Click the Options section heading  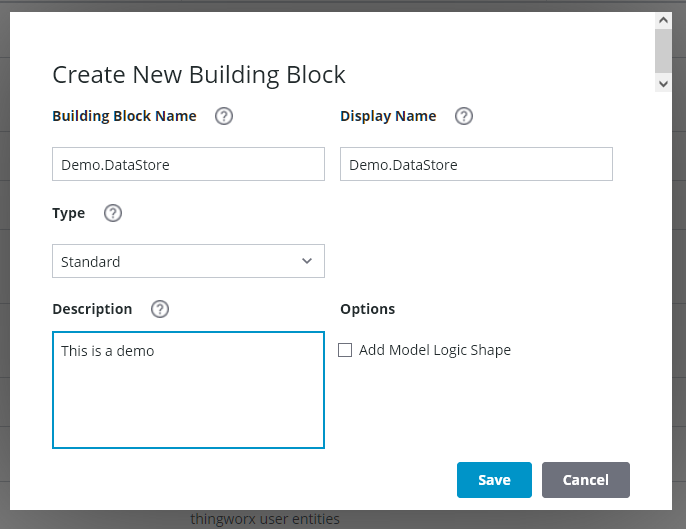pyautogui.click(x=367, y=309)
